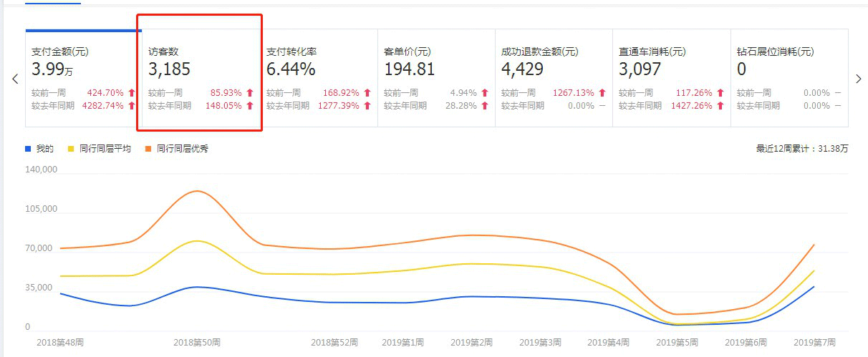Toggle the yellow 同行同层平均 legend series
868x357 pixels.
coord(99,149)
